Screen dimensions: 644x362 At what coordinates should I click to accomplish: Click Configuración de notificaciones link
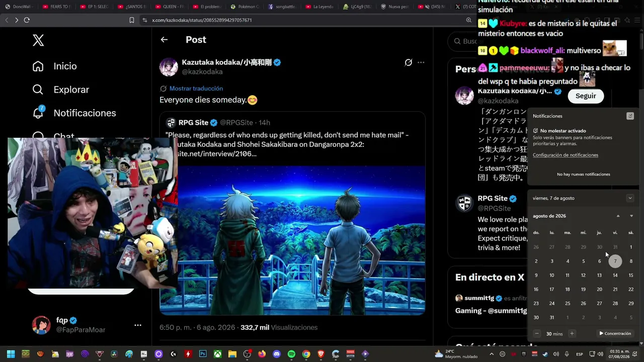(566, 155)
